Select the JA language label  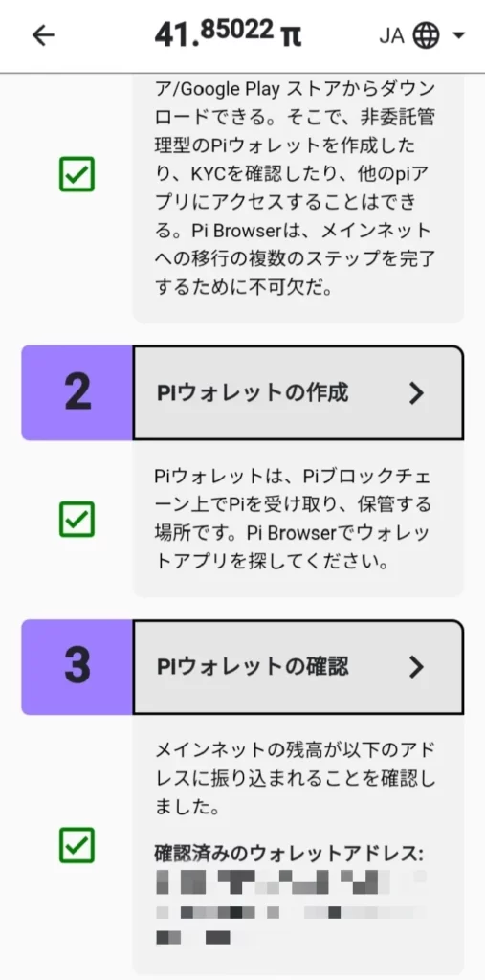pyautogui.click(x=392, y=36)
